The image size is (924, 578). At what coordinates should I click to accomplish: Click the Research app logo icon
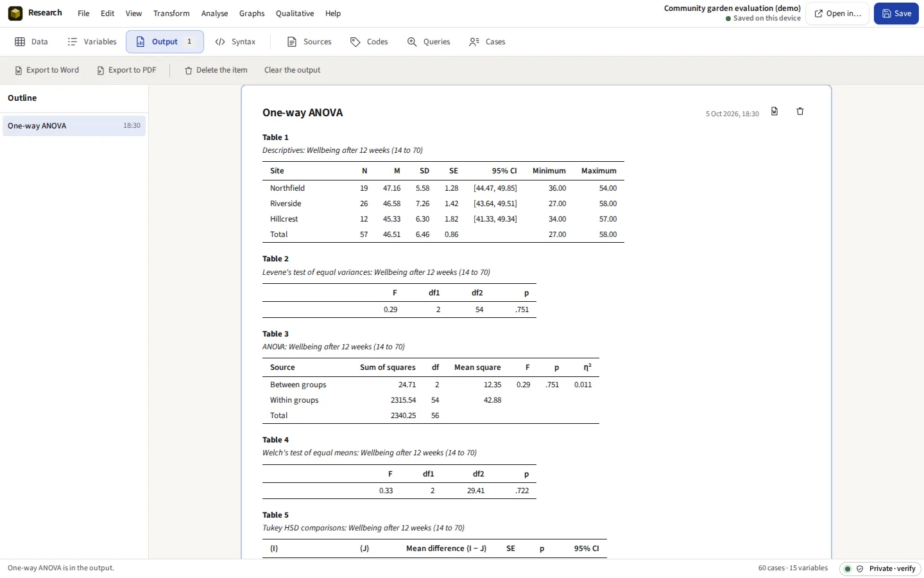click(x=15, y=13)
